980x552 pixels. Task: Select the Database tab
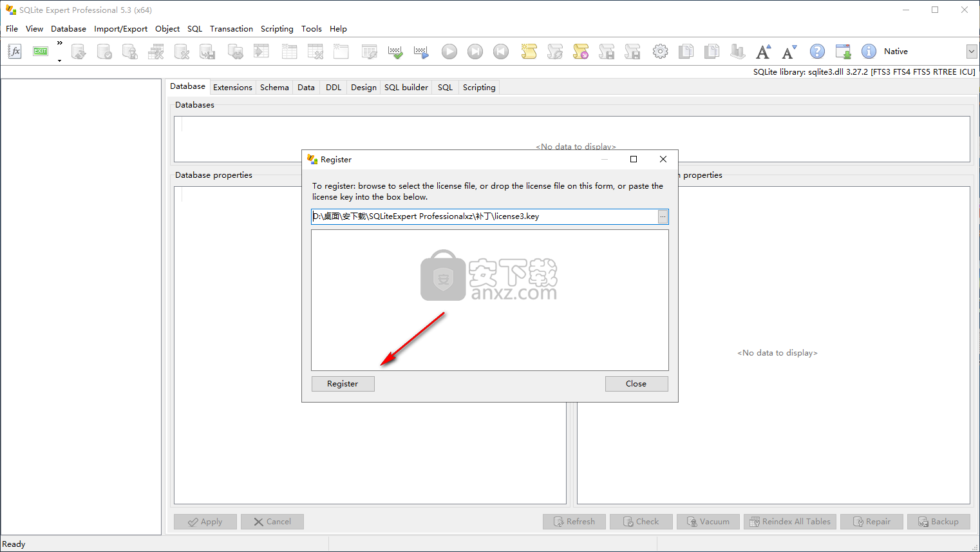pyautogui.click(x=188, y=86)
